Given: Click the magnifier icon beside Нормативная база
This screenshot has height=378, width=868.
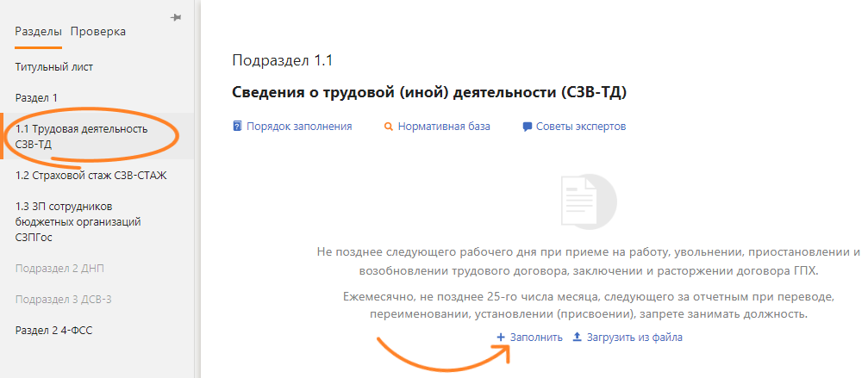Looking at the screenshot, I should click(389, 127).
